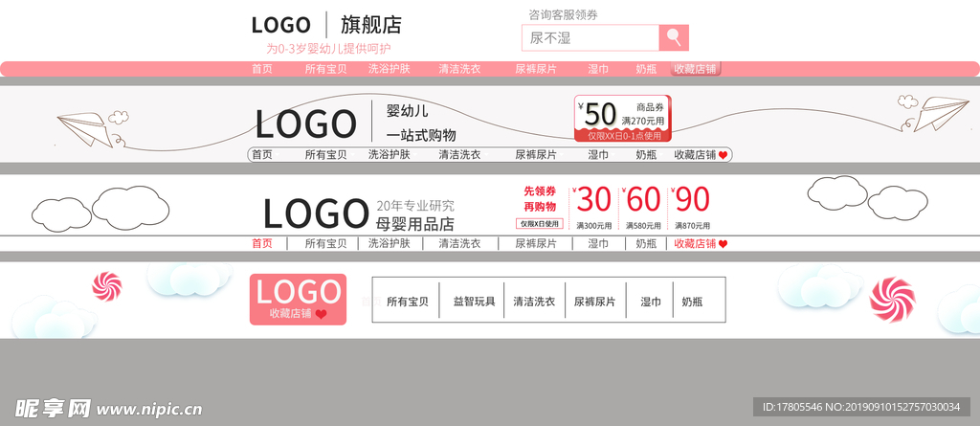The width and height of the screenshot is (980, 426).
Task: Select 湿巾 in the divider-separated nav row
Action: 598,243
